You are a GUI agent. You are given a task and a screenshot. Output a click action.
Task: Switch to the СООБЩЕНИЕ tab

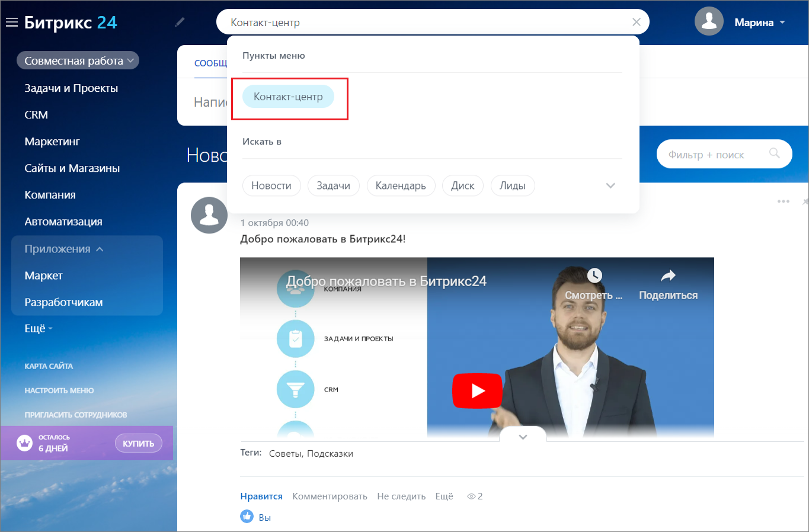pos(211,63)
